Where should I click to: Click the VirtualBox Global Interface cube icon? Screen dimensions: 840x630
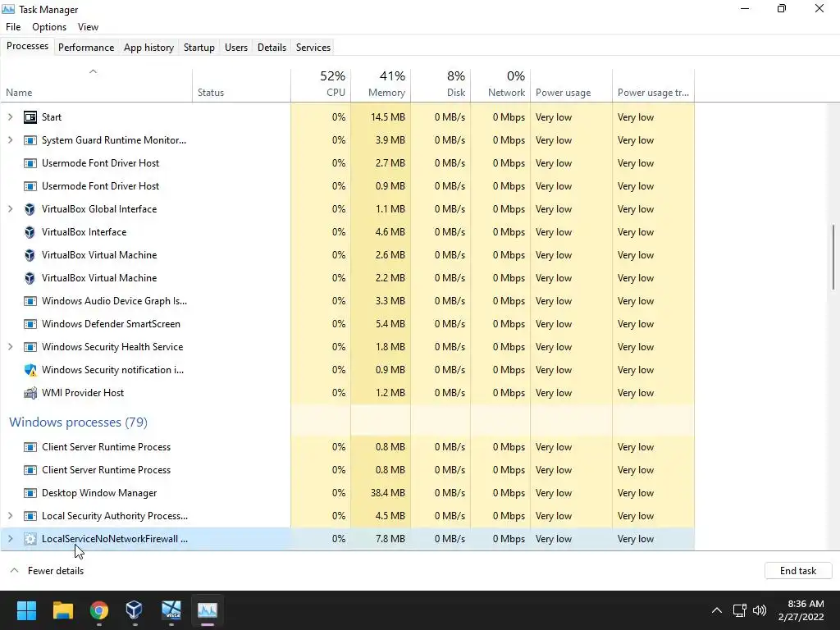30,209
